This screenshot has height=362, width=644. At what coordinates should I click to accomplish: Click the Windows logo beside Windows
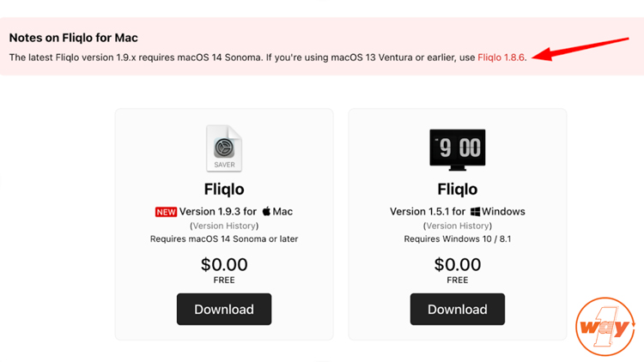475,212
